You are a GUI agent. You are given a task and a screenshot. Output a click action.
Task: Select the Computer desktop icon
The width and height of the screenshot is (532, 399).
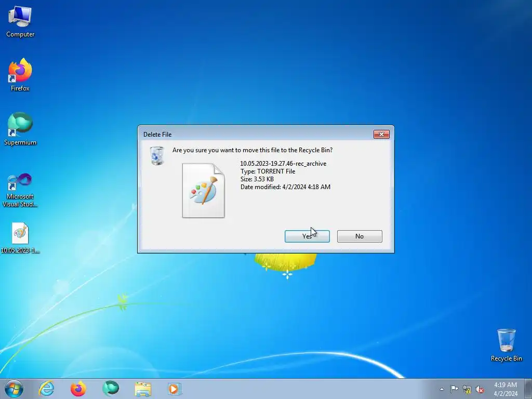[20, 22]
